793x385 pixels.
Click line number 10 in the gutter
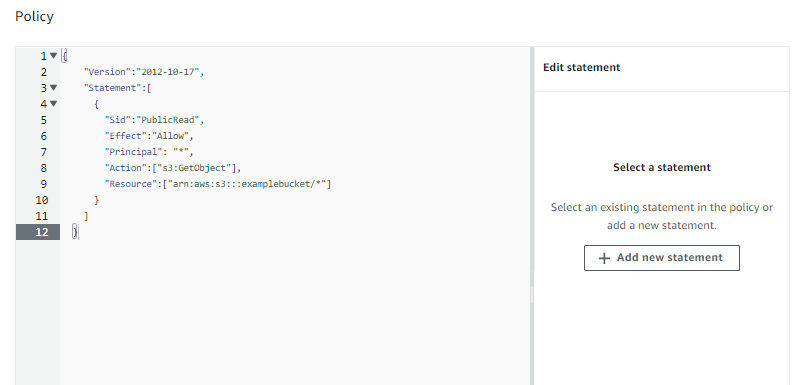tap(42, 200)
